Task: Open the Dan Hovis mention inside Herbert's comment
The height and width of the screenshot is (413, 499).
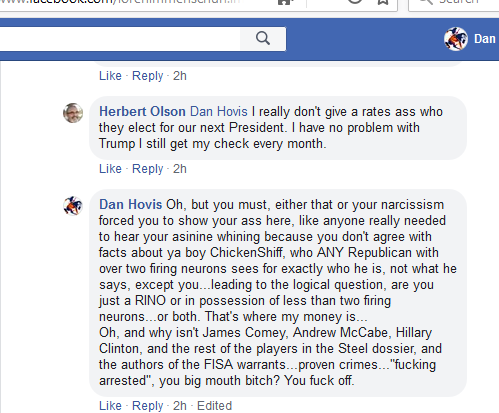Action: pyautogui.click(x=219, y=112)
